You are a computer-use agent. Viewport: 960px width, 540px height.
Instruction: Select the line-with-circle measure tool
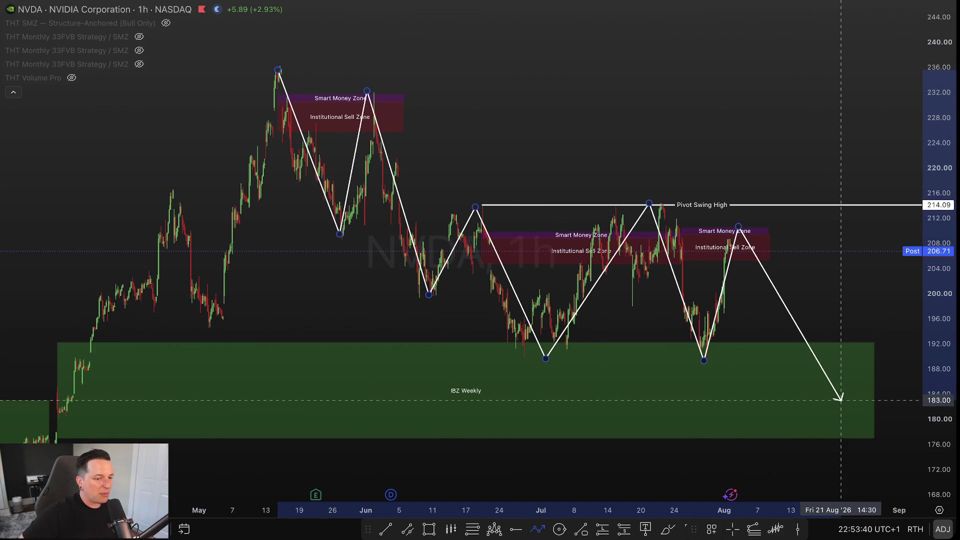point(581,529)
